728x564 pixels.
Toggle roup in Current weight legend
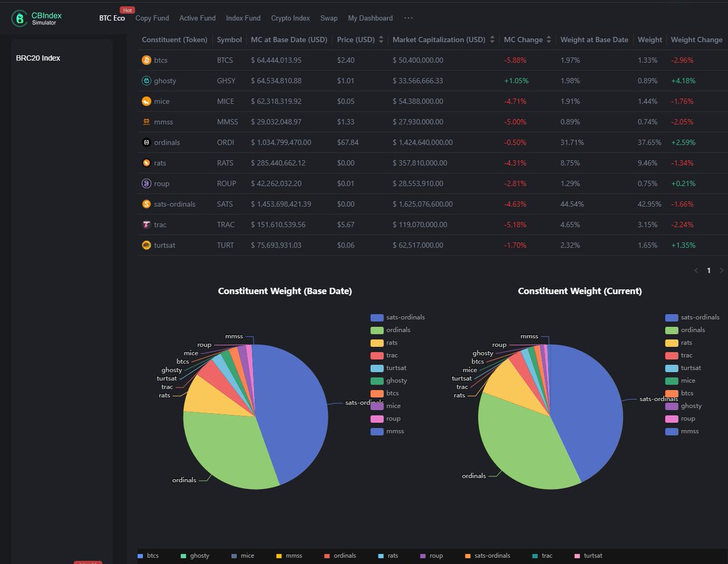[680, 418]
